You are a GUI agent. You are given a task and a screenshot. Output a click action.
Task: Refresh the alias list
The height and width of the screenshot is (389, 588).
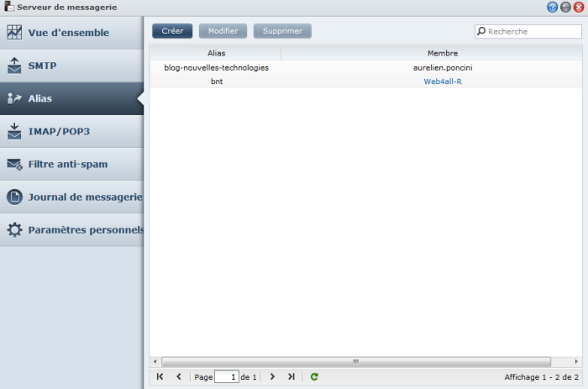[314, 376]
